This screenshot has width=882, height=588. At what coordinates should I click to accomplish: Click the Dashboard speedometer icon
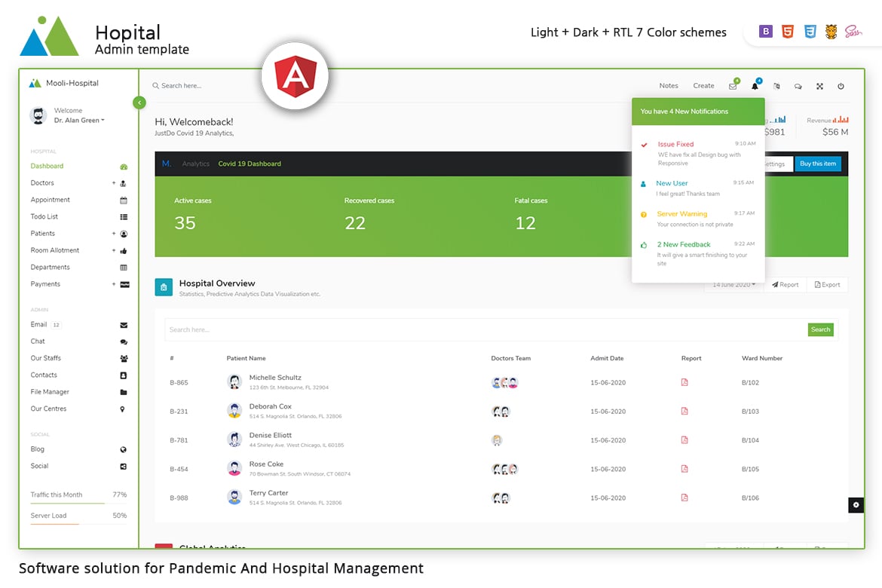pos(124,167)
